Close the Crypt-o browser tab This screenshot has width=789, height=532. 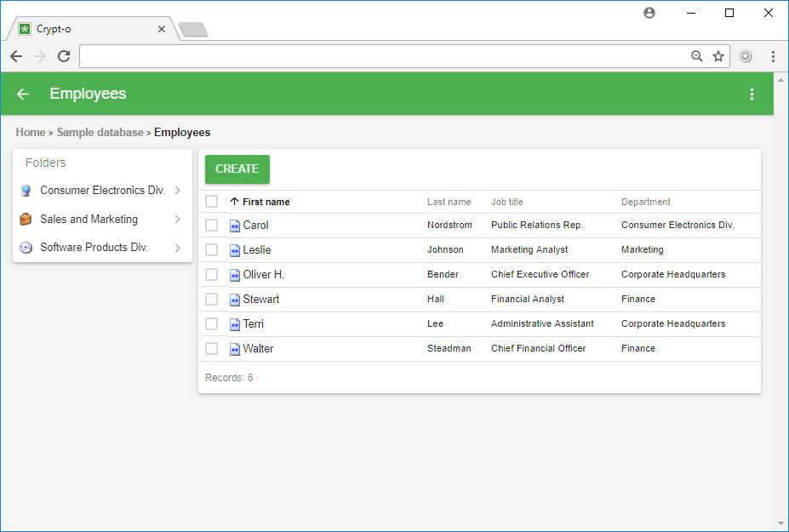click(162, 29)
